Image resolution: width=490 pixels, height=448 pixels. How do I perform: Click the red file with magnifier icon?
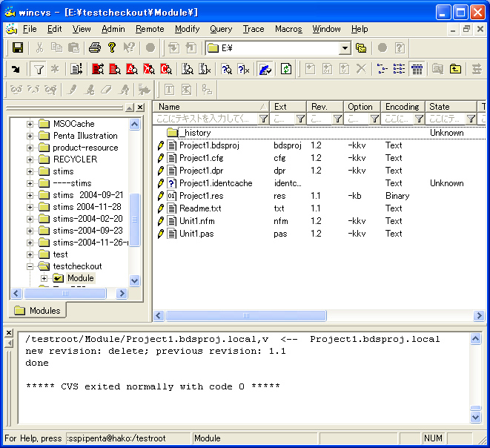(x=115, y=69)
